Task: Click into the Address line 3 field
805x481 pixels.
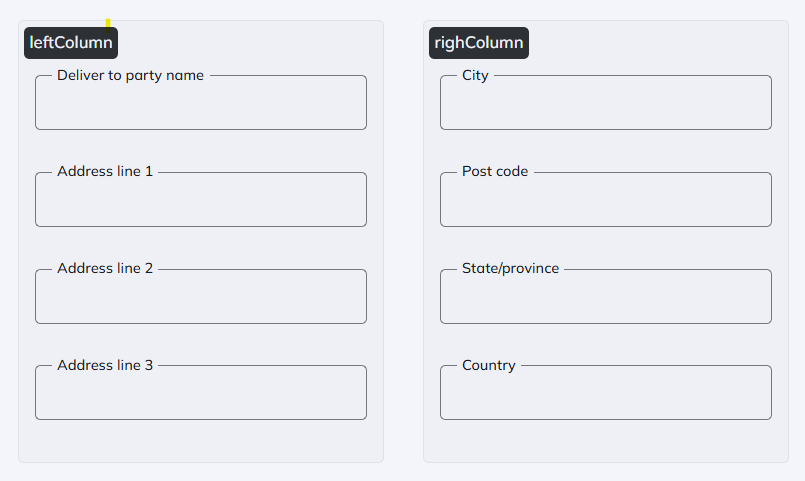Action: coord(201,393)
